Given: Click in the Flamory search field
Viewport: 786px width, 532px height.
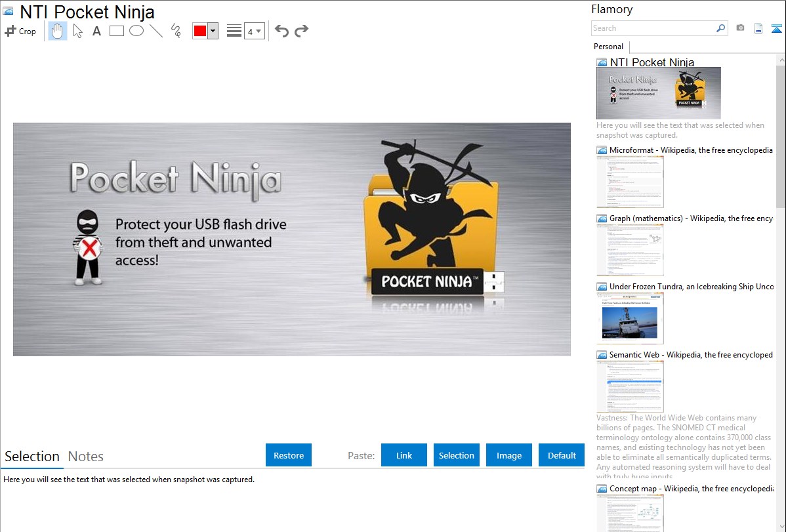Looking at the screenshot, I should (x=653, y=28).
